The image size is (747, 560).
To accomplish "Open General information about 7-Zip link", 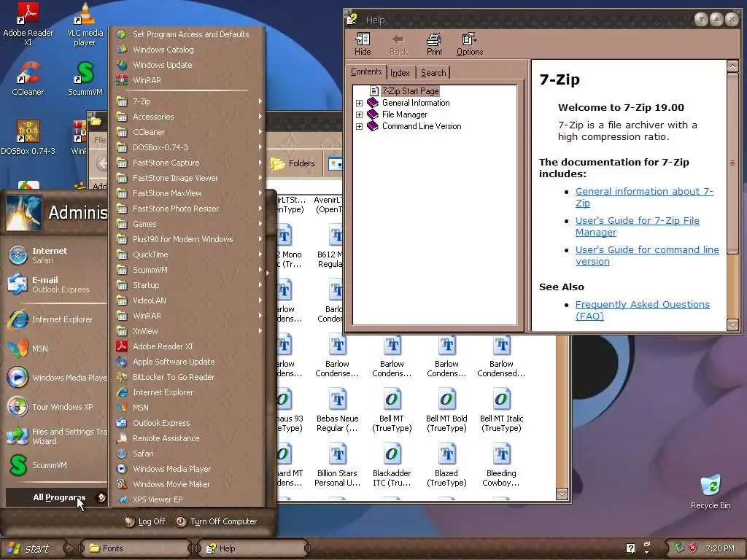I will coord(644,197).
